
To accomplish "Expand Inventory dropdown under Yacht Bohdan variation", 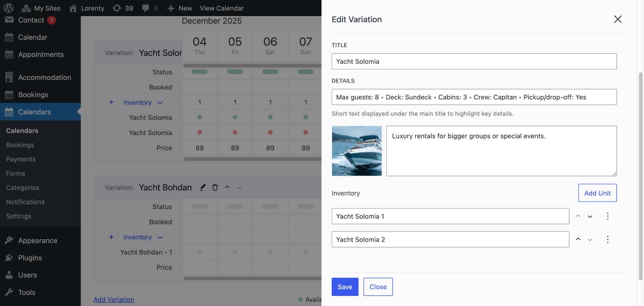I will pos(160,238).
